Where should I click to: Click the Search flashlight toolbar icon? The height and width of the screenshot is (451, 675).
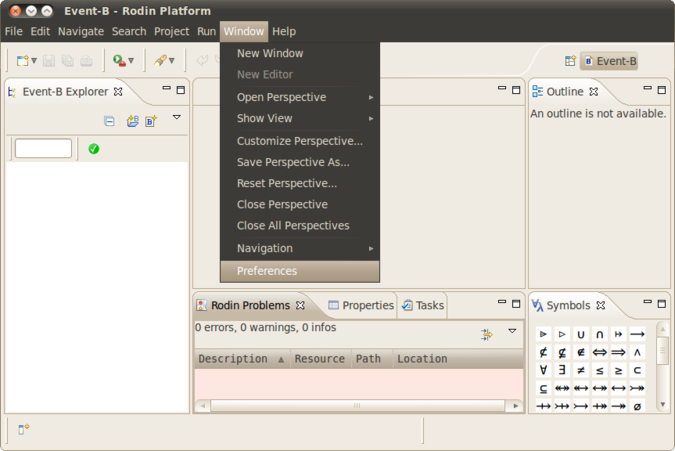(160, 61)
